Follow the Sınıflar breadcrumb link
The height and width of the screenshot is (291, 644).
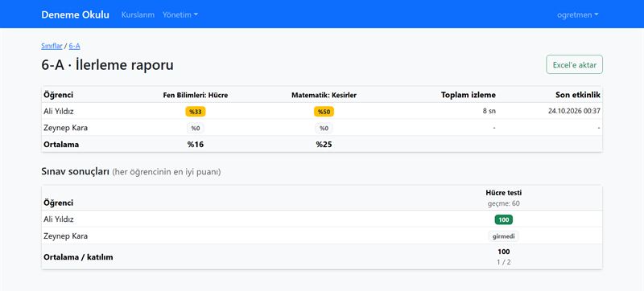click(52, 46)
